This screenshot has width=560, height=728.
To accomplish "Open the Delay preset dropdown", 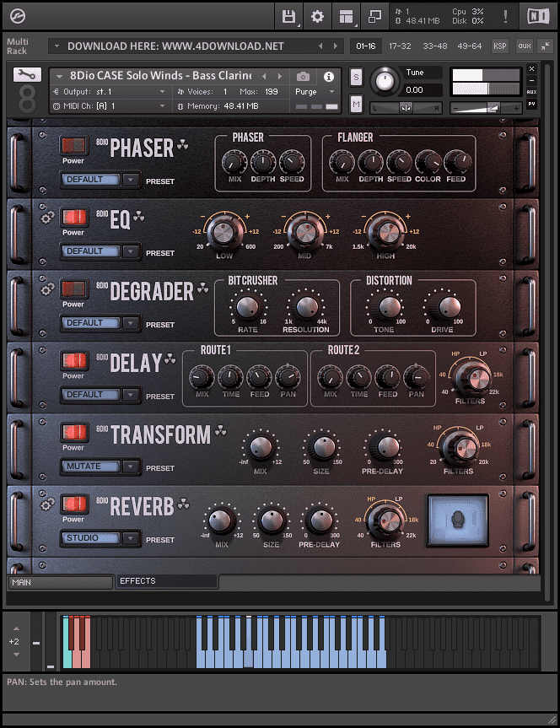I will pos(100,395).
